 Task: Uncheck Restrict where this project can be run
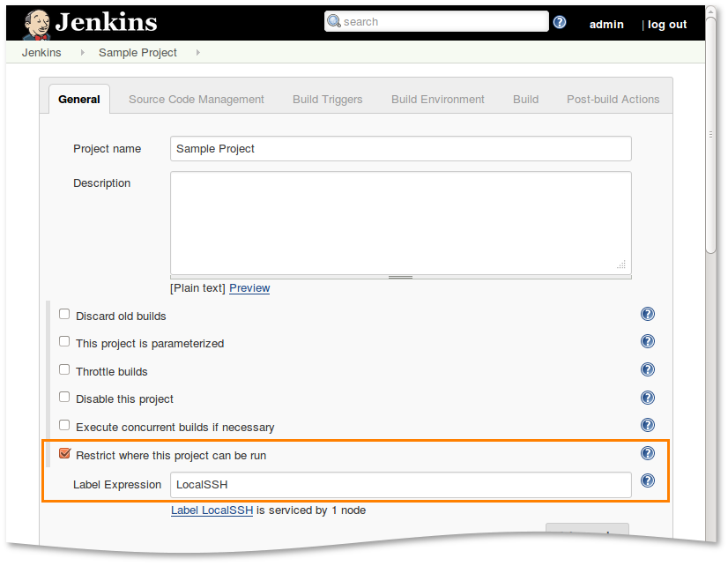[65, 453]
